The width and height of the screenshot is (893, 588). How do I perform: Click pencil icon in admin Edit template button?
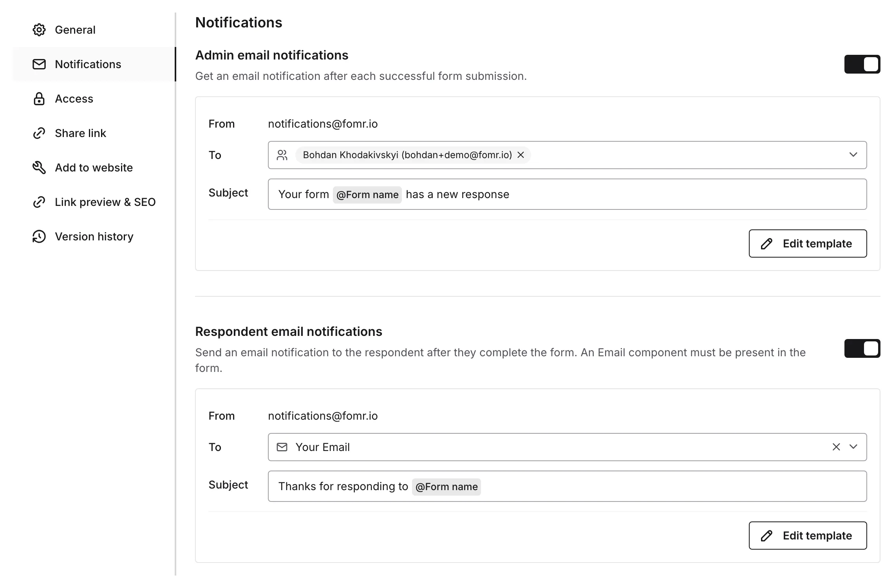766,243
